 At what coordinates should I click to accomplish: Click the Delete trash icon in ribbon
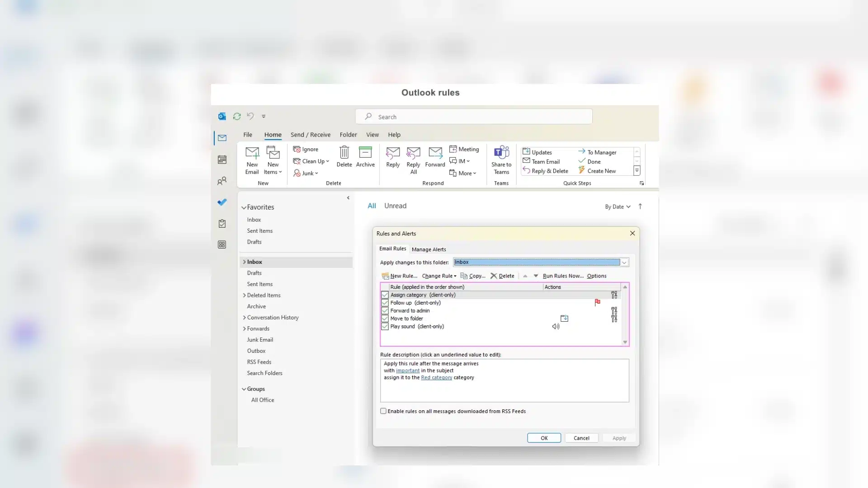point(344,152)
